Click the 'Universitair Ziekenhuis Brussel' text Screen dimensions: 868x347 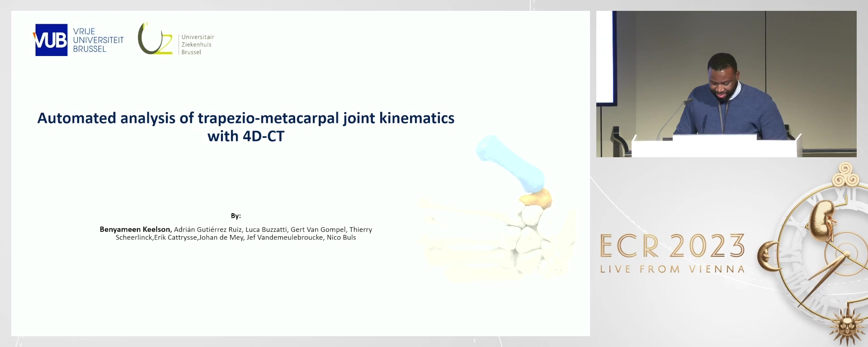tap(198, 44)
